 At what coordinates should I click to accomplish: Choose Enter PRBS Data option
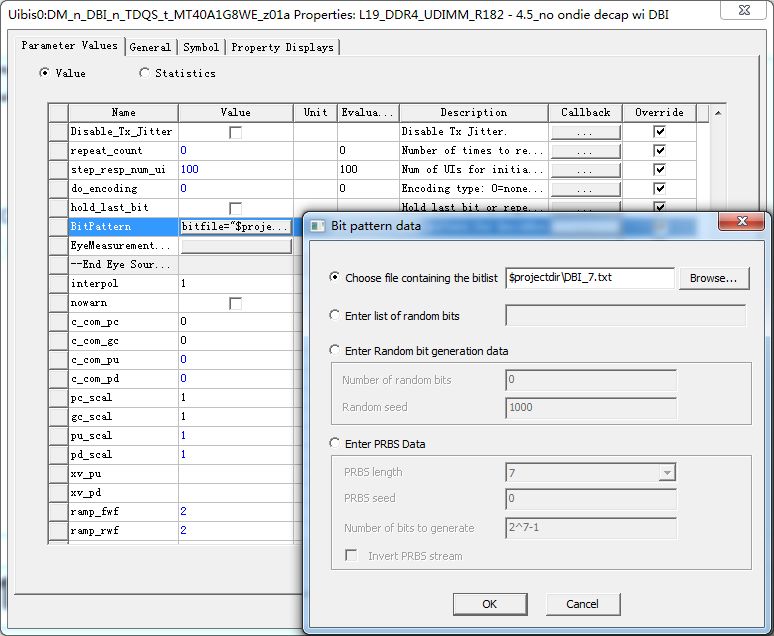tap(335, 443)
